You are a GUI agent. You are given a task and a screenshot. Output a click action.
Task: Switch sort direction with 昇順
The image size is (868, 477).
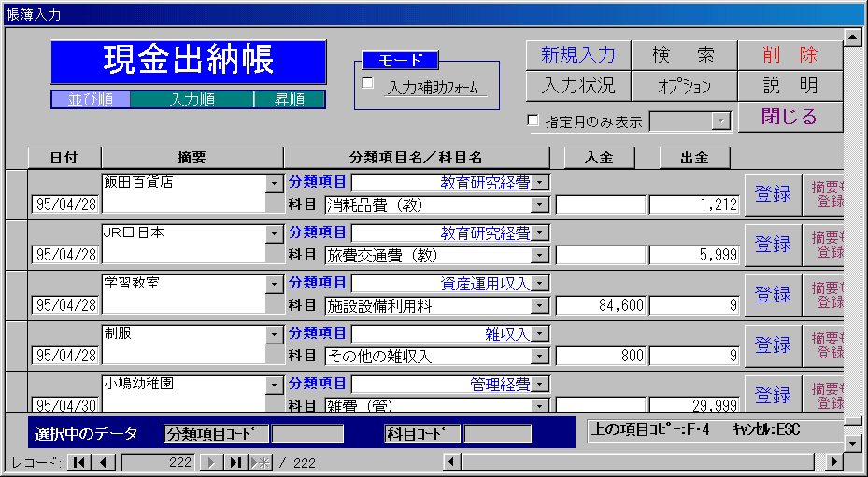click(289, 100)
